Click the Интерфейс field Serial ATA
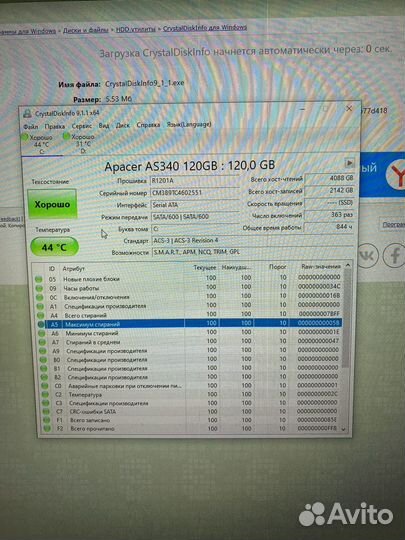The image size is (405, 540). [x=195, y=205]
